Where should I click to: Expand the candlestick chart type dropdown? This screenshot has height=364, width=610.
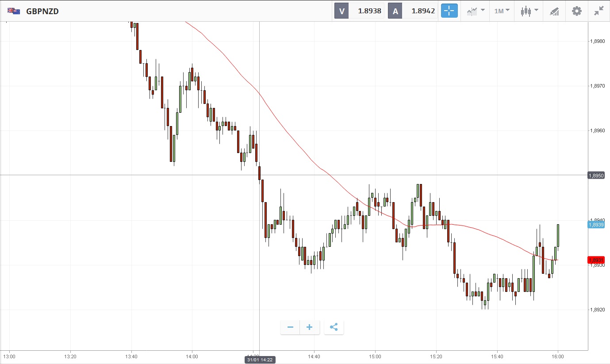(x=529, y=11)
